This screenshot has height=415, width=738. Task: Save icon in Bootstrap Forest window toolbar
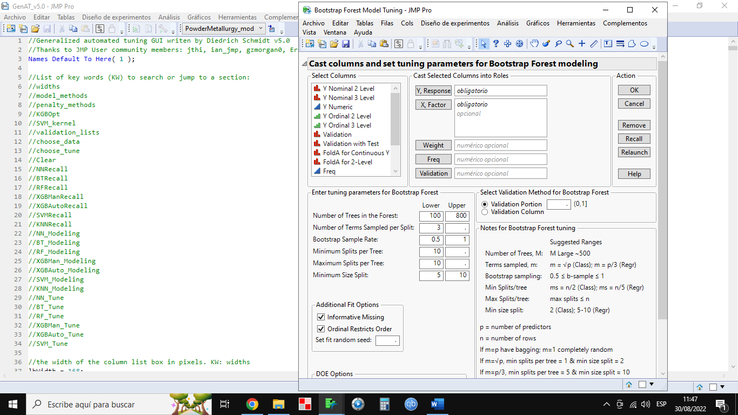[x=345, y=44]
